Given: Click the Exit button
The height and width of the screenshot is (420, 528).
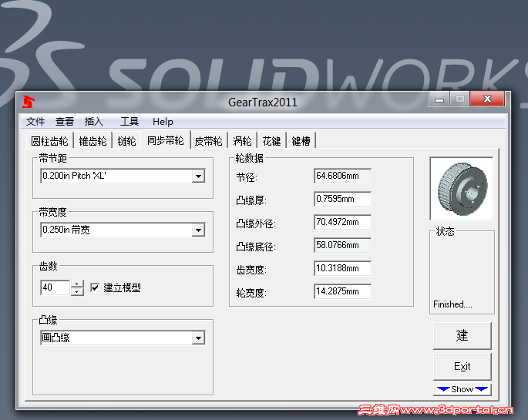Looking at the screenshot, I should (x=462, y=367).
